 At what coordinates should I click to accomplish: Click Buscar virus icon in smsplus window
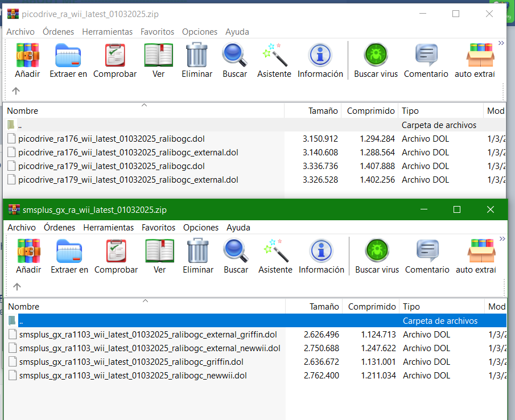377,250
